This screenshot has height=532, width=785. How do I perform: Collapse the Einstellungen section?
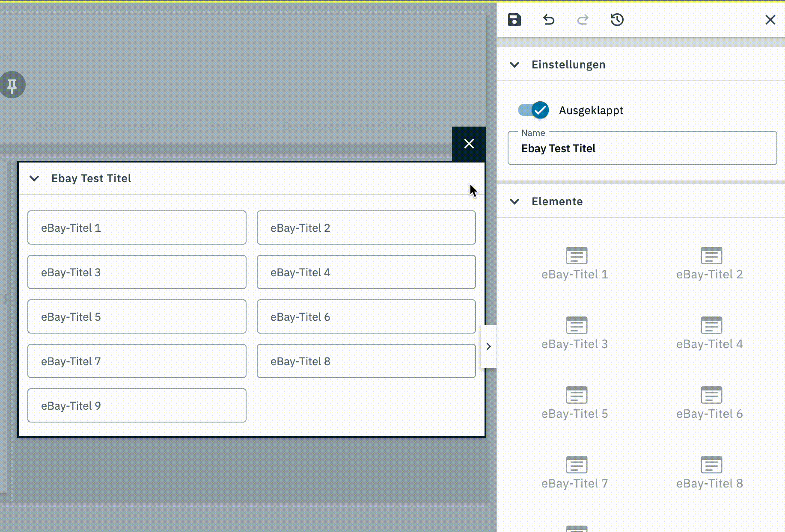pyautogui.click(x=514, y=65)
